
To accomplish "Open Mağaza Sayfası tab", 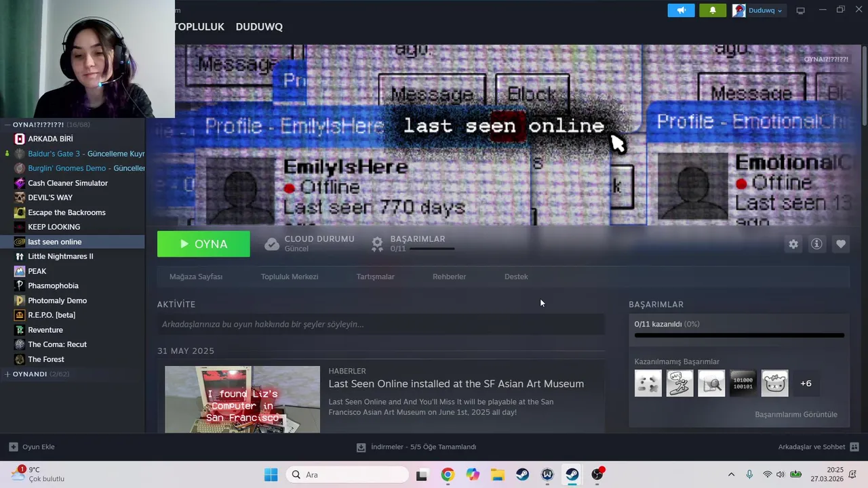I will click(x=196, y=277).
